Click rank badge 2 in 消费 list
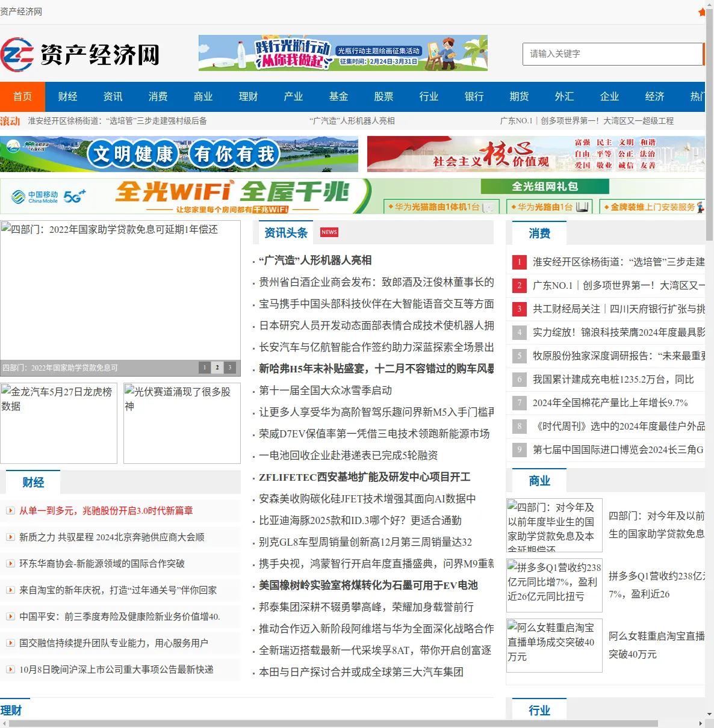Screen dimensions: 714x728 (x=519, y=286)
